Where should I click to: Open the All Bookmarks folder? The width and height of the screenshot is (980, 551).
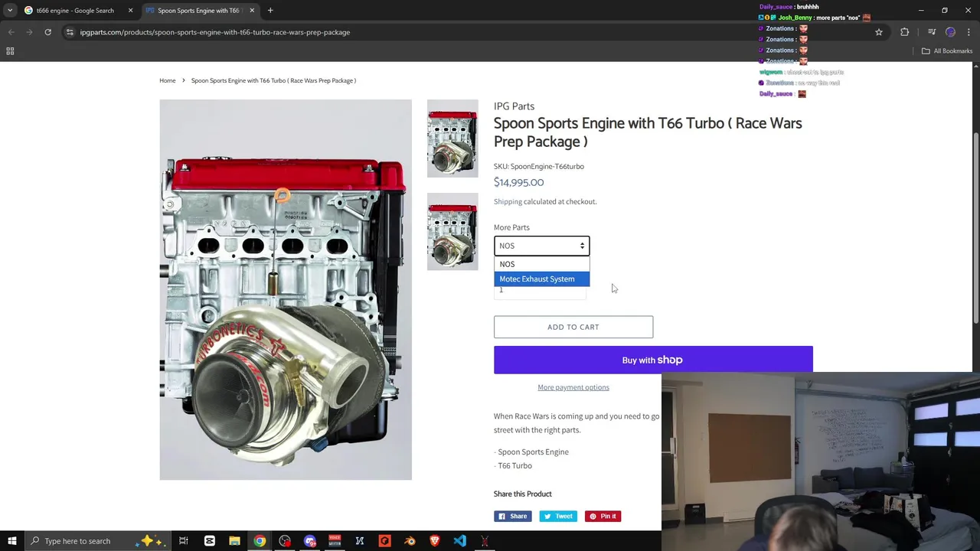pos(947,51)
